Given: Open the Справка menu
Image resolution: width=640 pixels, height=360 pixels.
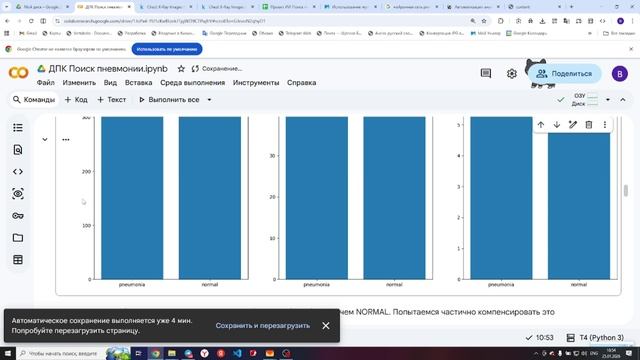Looking at the screenshot, I should pos(301,83).
